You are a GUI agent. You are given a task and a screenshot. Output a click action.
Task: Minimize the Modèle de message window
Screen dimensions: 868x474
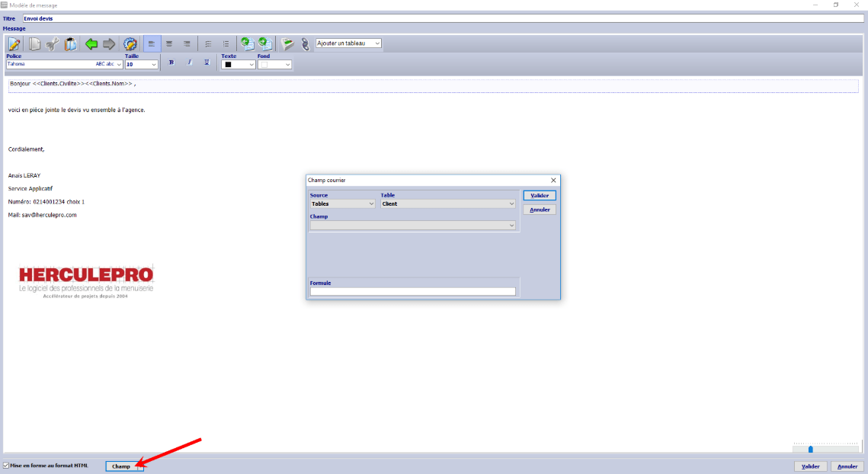click(x=815, y=5)
